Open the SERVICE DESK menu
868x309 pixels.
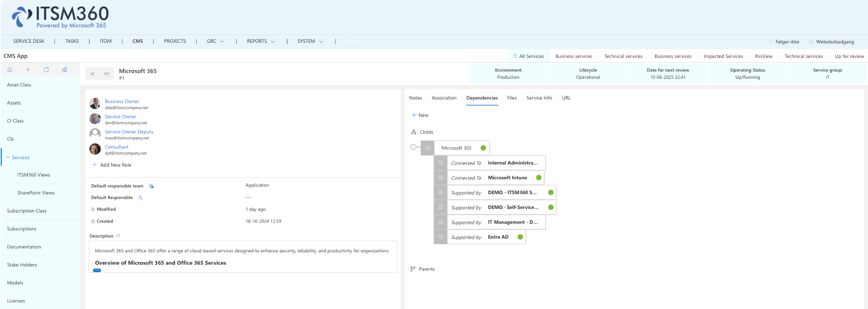point(29,41)
